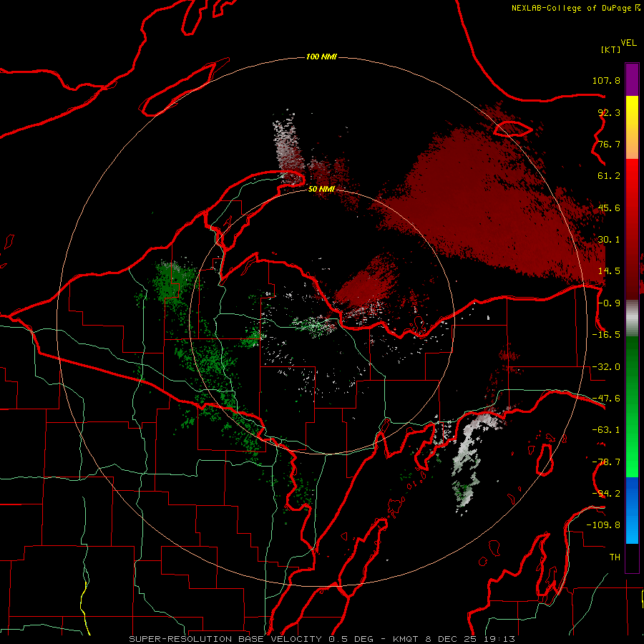
Task: Click the yellow-orange segment of color bar
Action: (632, 127)
